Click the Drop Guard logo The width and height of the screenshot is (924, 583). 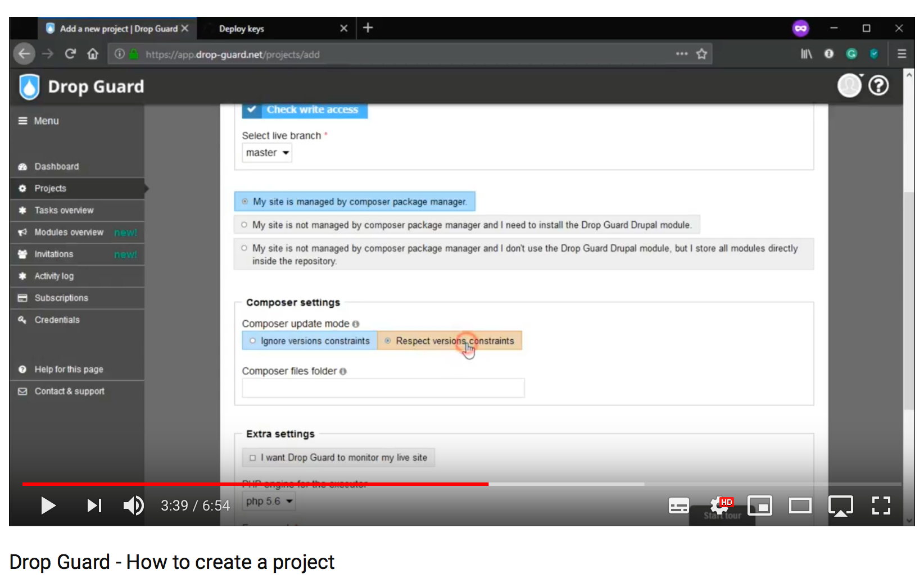[x=81, y=86]
